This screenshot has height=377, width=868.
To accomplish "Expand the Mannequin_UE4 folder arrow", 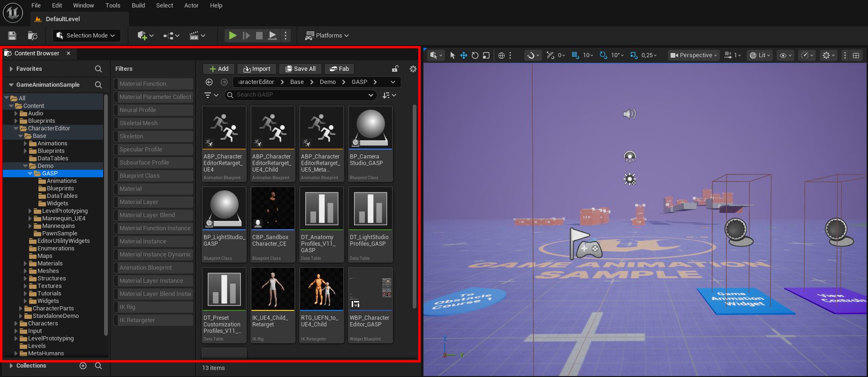I will (30, 219).
